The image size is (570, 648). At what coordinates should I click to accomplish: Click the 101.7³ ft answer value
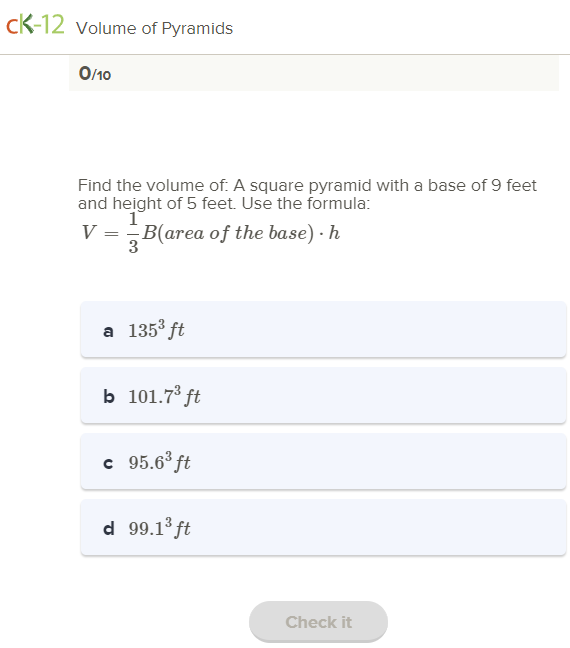click(164, 395)
